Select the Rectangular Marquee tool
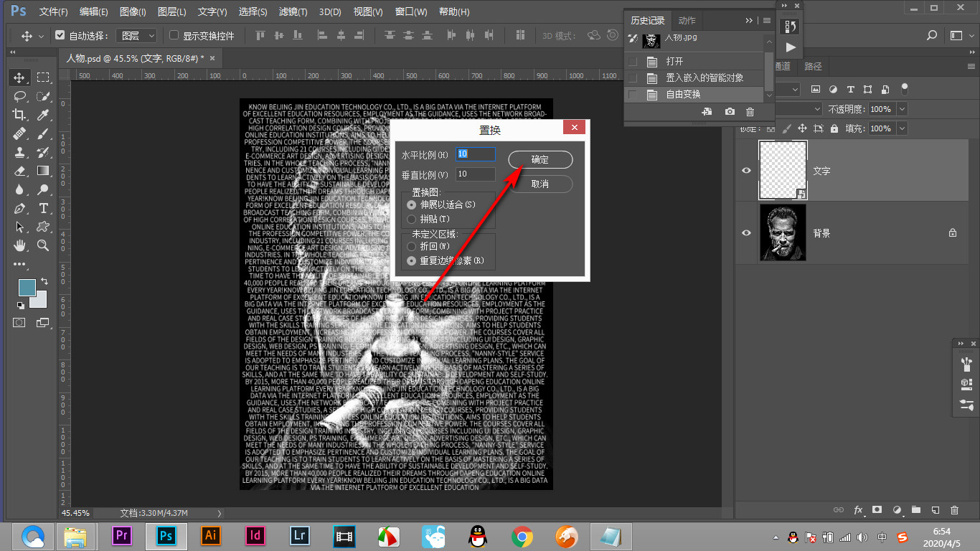Screen dimensions: 980x551 tap(43, 77)
